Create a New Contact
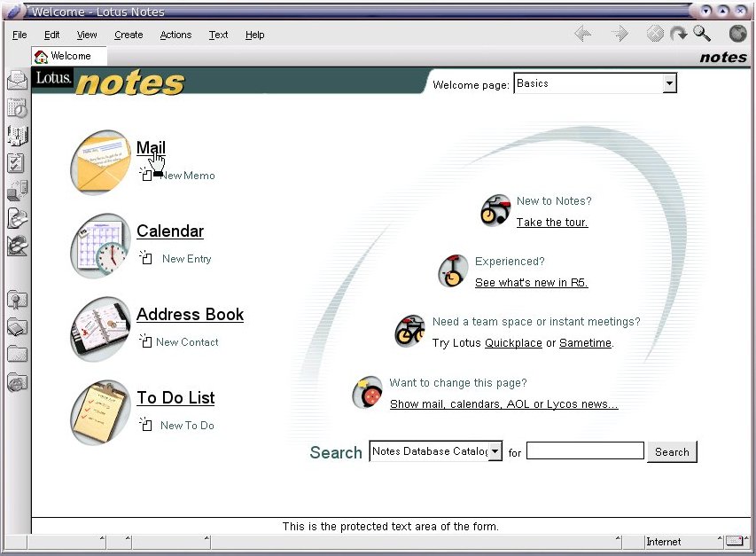This screenshot has width=756, height=556. coord(187,342)
